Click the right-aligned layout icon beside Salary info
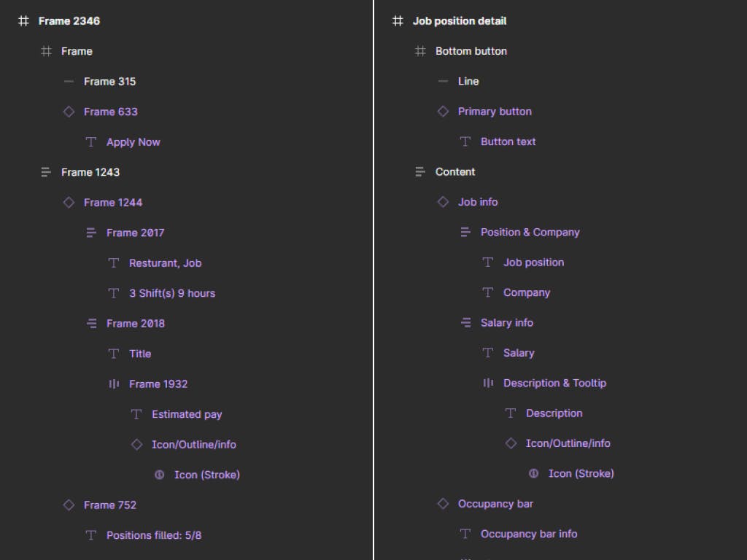Screen dimensions: 747x560 (465, 322)
